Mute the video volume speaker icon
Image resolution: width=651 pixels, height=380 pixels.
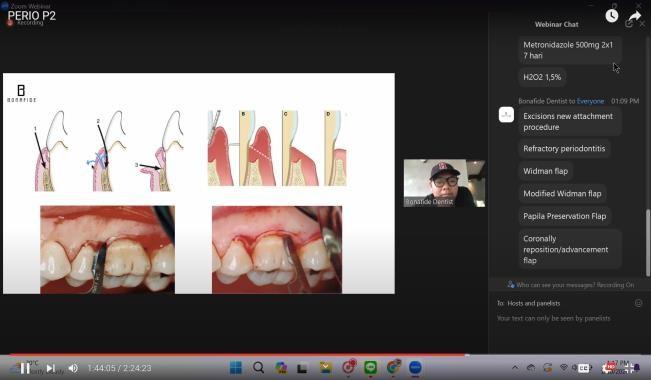pyautogui.click(x=73, y=368)
